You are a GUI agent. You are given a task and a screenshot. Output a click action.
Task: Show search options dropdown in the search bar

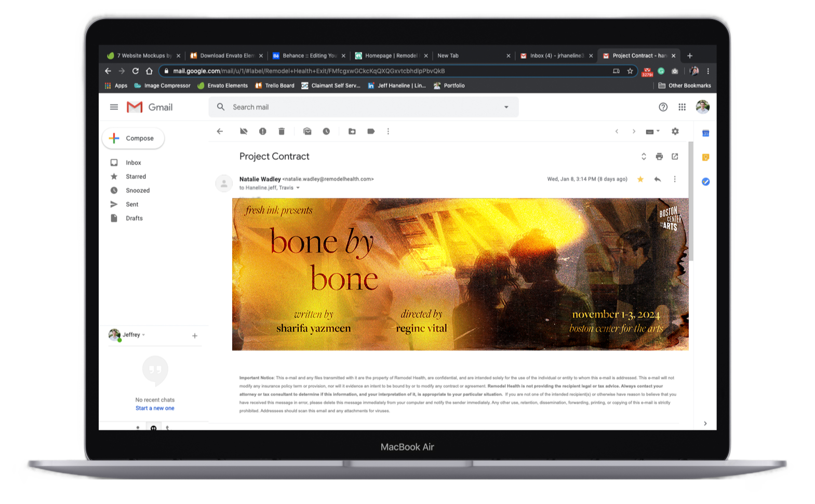[506, 107]
